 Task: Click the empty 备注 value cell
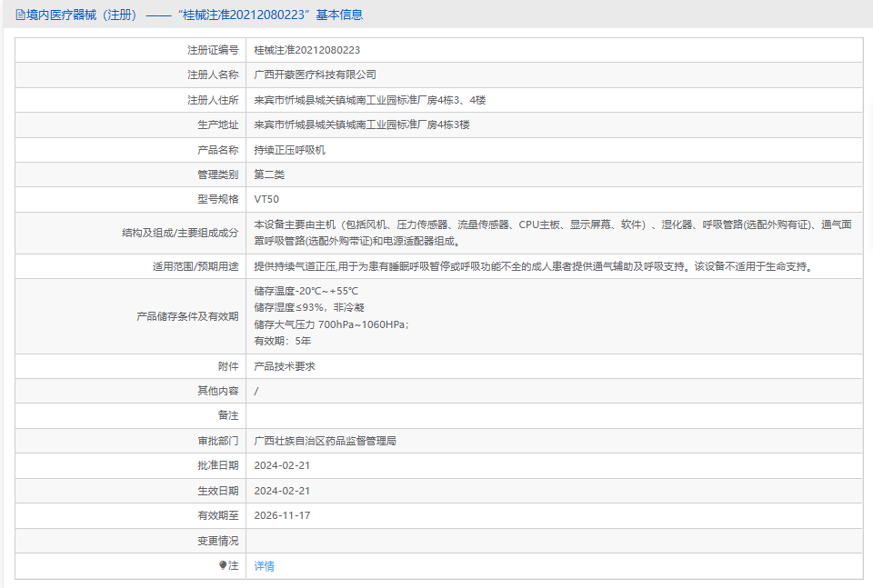click(x=553, y=415)
